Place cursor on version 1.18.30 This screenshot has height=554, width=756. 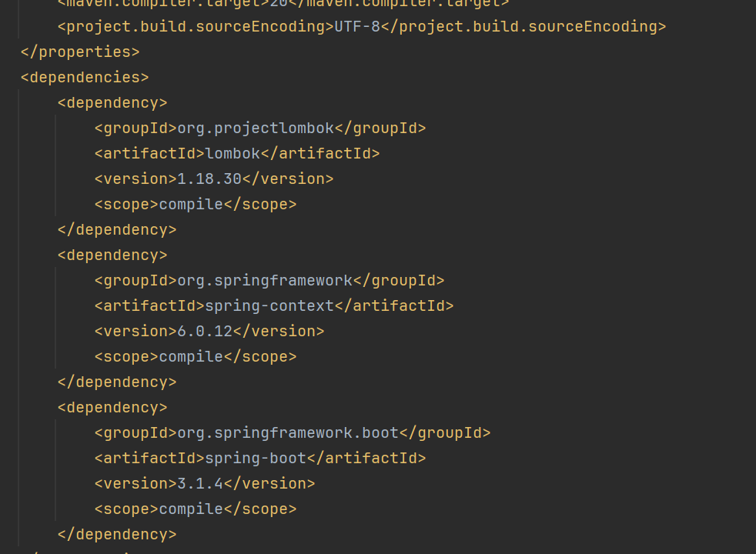tap(209, 179)
